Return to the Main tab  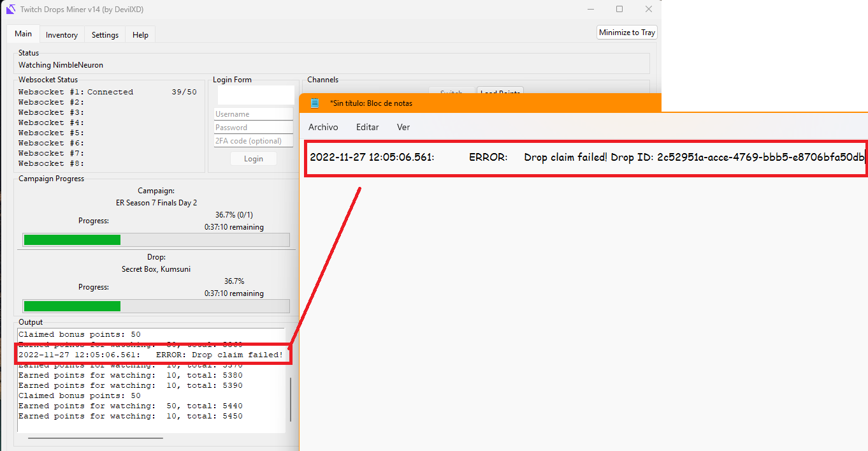[23, 33]
